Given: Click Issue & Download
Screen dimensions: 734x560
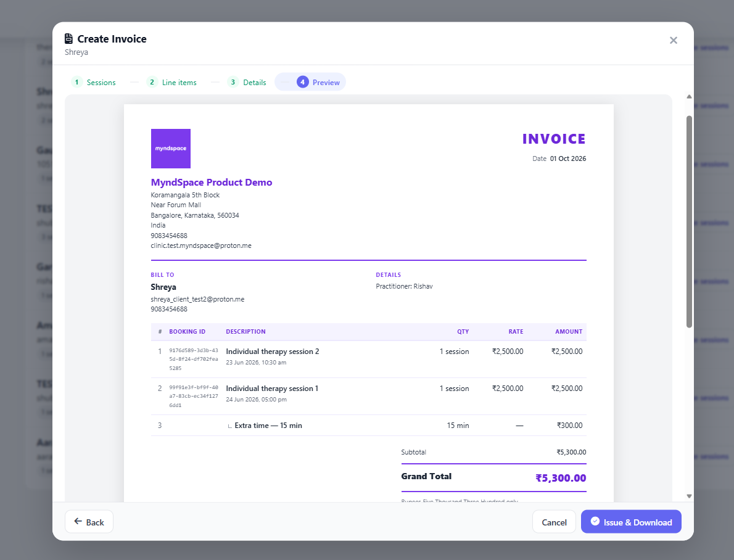Looking at the screenshot, I should click(631, 522).
